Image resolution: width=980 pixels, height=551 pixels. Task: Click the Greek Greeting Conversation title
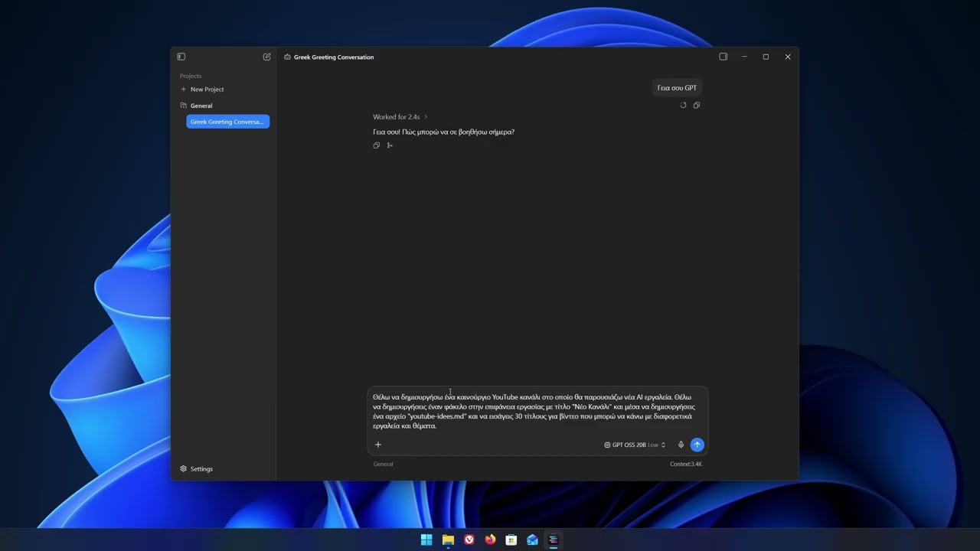[334, 57]
